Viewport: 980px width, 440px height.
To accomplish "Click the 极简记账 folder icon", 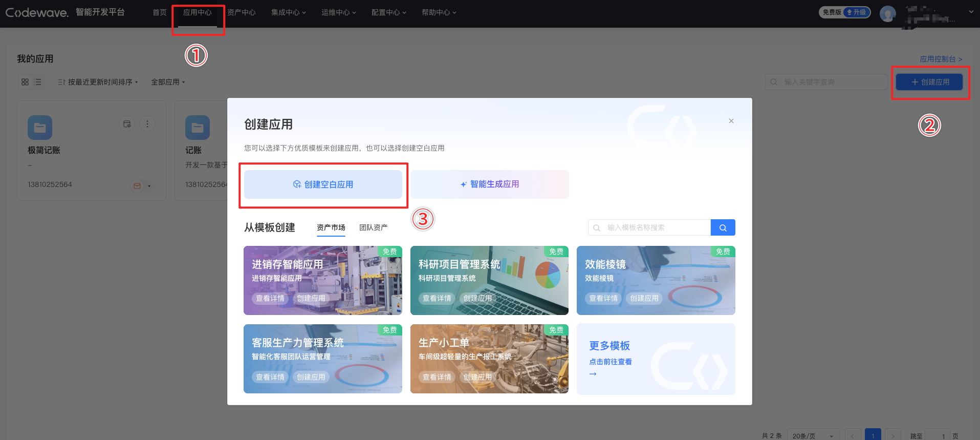I will (x=40, y=128).
